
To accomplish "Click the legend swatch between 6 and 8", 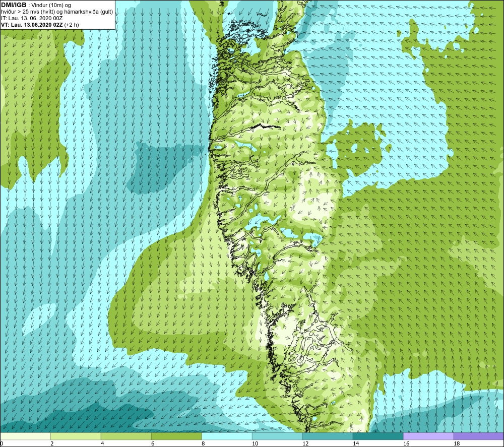I will 176,436.
